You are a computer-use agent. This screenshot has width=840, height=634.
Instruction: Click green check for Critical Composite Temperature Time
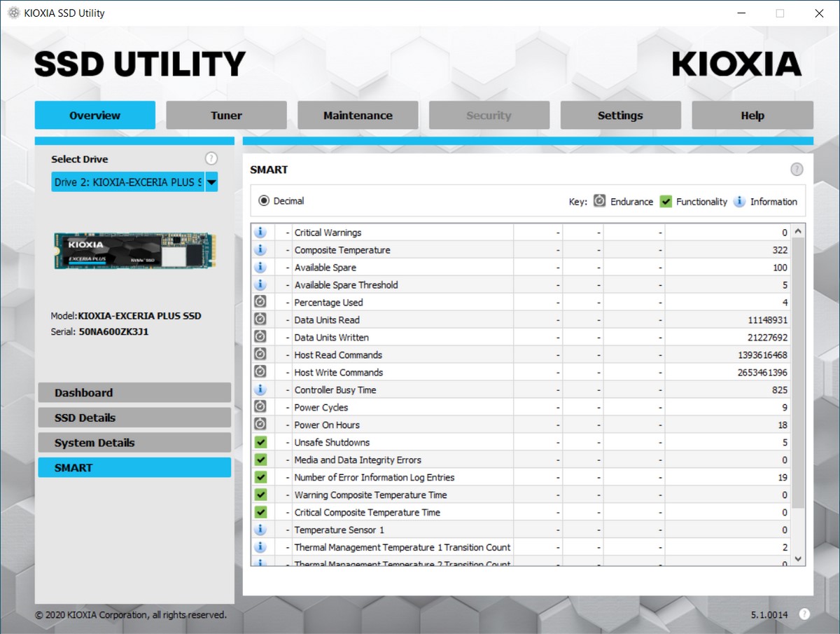pos(260,512)
